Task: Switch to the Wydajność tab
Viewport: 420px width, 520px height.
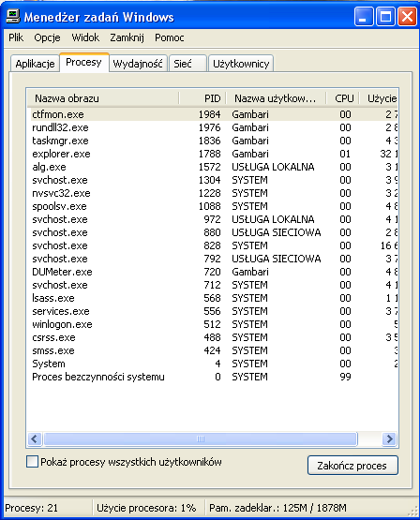Action: [x=138, y=64]
